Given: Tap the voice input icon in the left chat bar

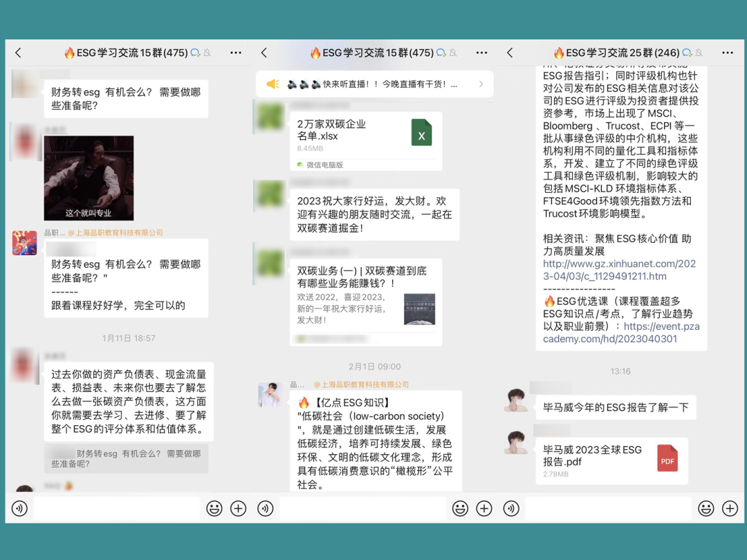Looking at the screenshot, I should coord(19,508).
